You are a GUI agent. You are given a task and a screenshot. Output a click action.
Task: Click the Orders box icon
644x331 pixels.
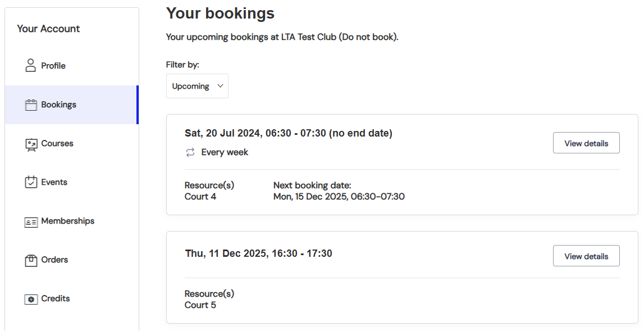tap(31, 260)
